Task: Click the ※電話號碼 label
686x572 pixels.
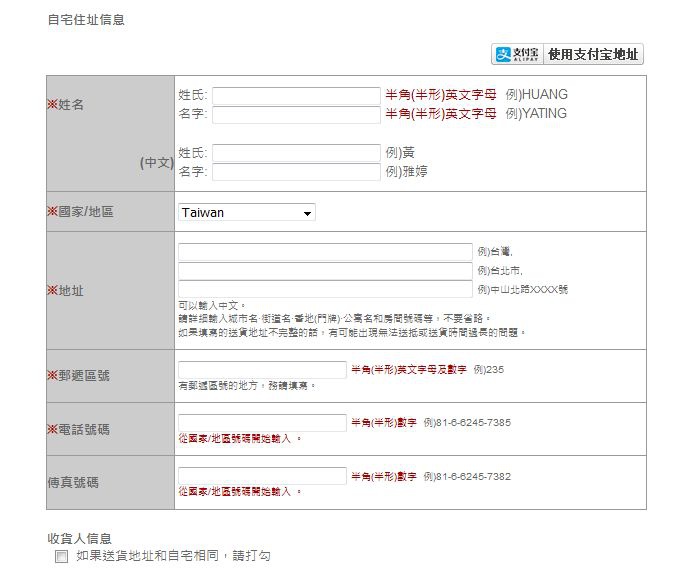Action: click(78, 429)
